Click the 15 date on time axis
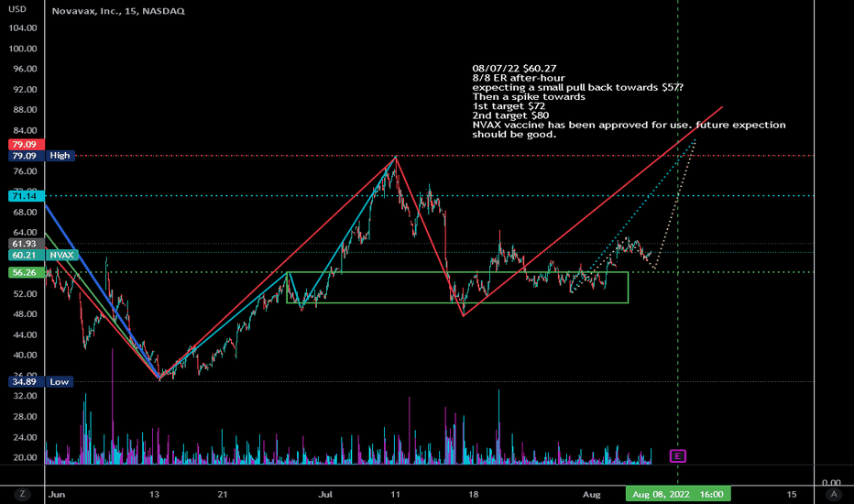The image size is (854, 504). [x=792, y=495]
